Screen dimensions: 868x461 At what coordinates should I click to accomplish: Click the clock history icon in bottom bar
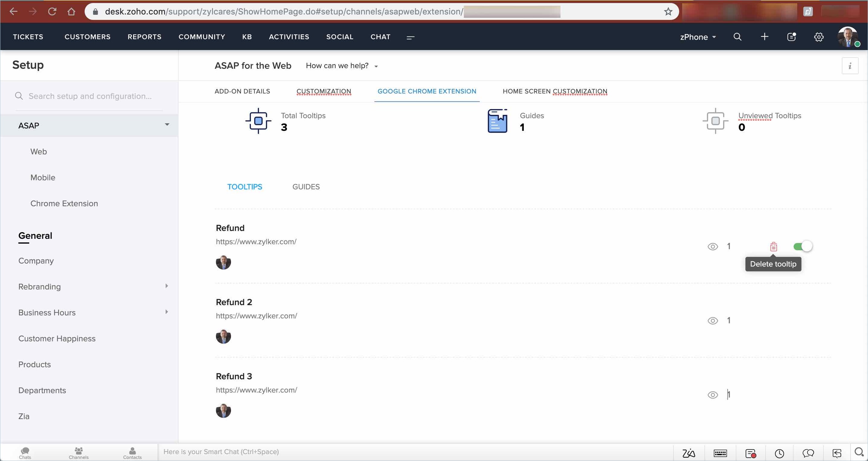pos(779,453)
